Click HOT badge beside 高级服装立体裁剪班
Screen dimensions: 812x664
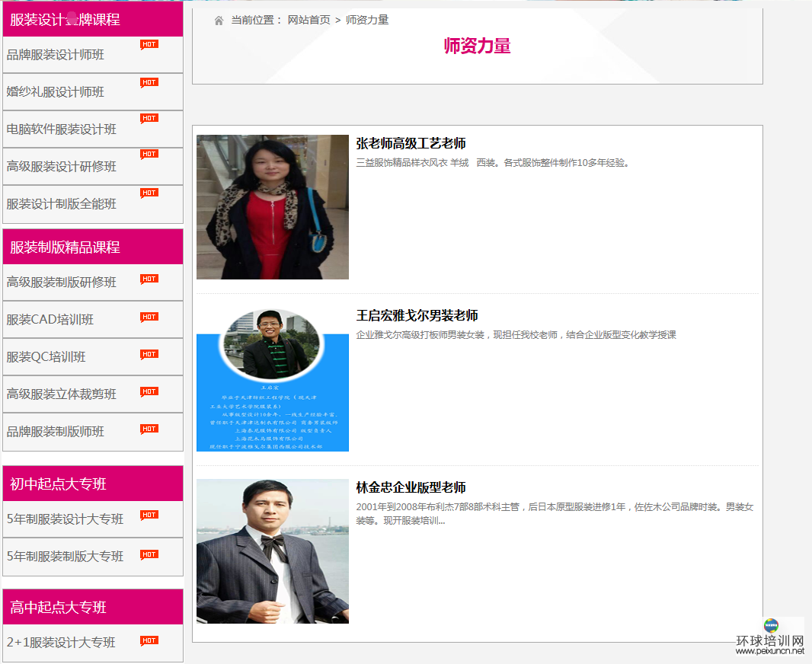click(x=149, y=392)
